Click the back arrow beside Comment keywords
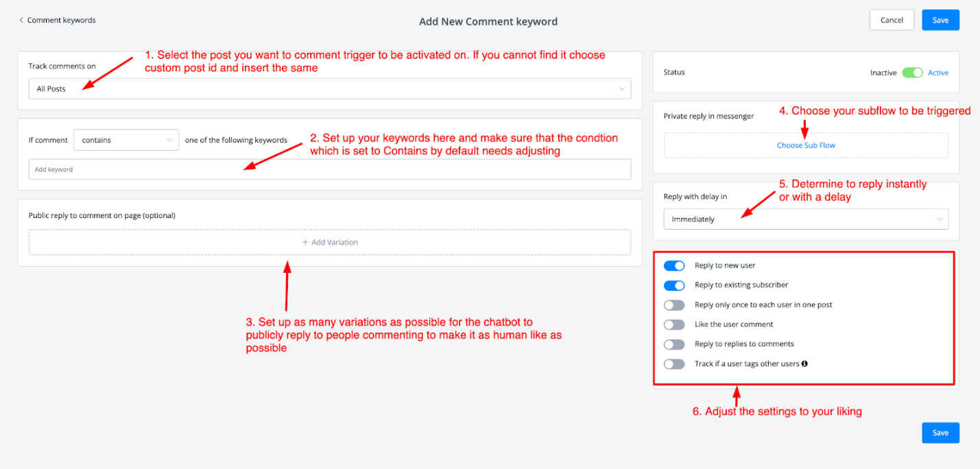Viewport: 980px width, 469px height. coord(21,21)
